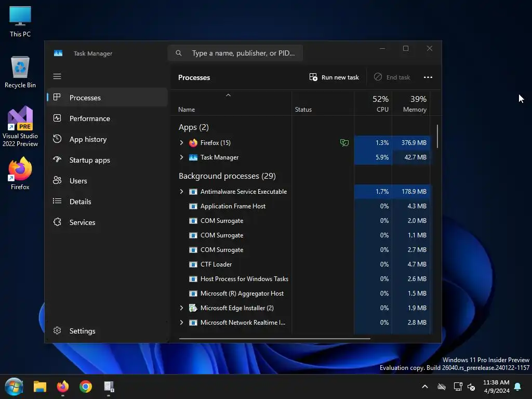Open the hamburger navigation menu
This screenshot has height=399, width=532.
click(x=57, y=76)
